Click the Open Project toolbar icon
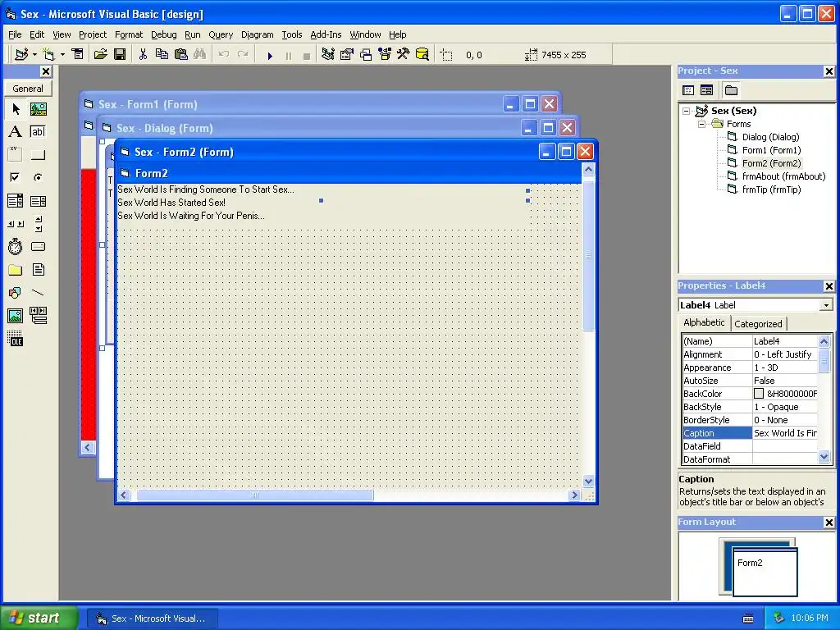 (100, 54)
